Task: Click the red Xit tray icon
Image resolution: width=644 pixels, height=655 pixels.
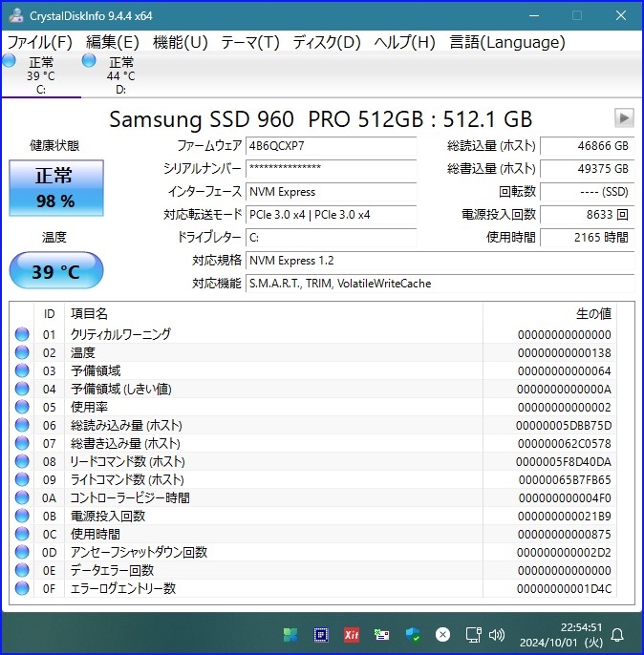Action: click(x=352, y=635)
